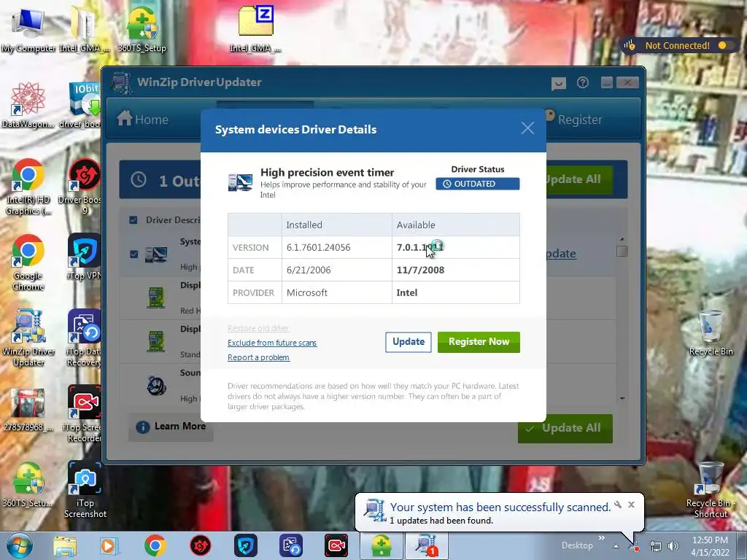Select the available date 11/7/2008 cell
Viewport: 747px width, 560px height.
[456, 270]
